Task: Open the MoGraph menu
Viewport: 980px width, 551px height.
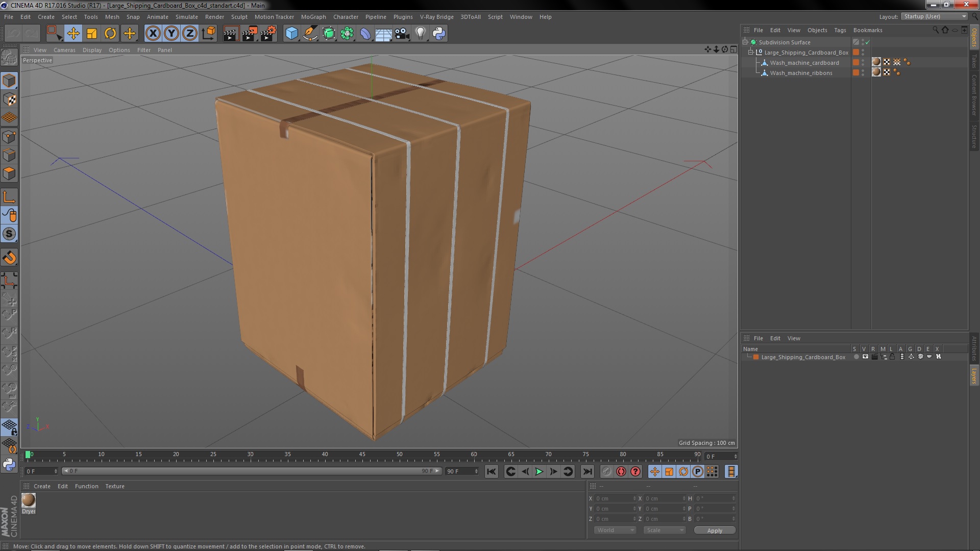Action: (x=313, y=17)
